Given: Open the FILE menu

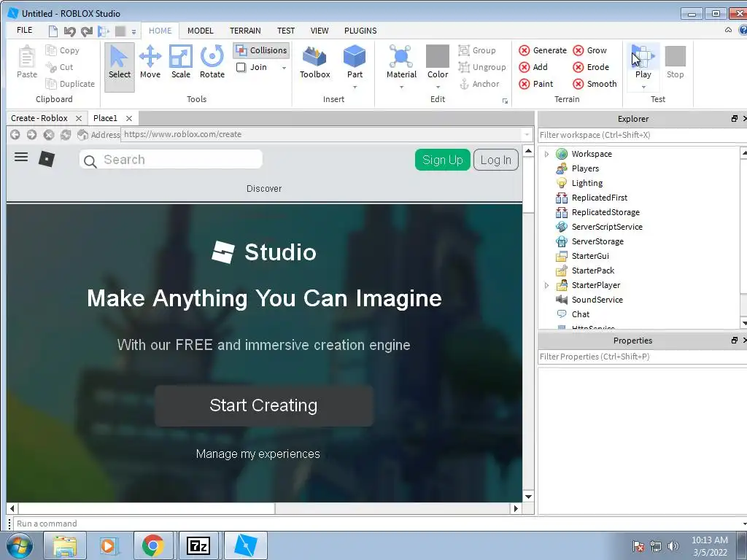Looking at the screenshot, I should point(25,30).
